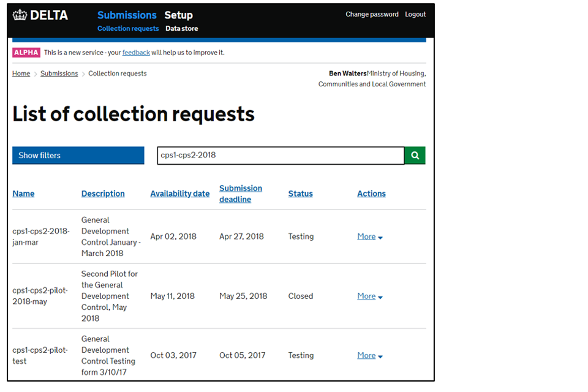588x392 pixels.
Task: Switch to the Setup navigation tab
Action: click(178, 15)
